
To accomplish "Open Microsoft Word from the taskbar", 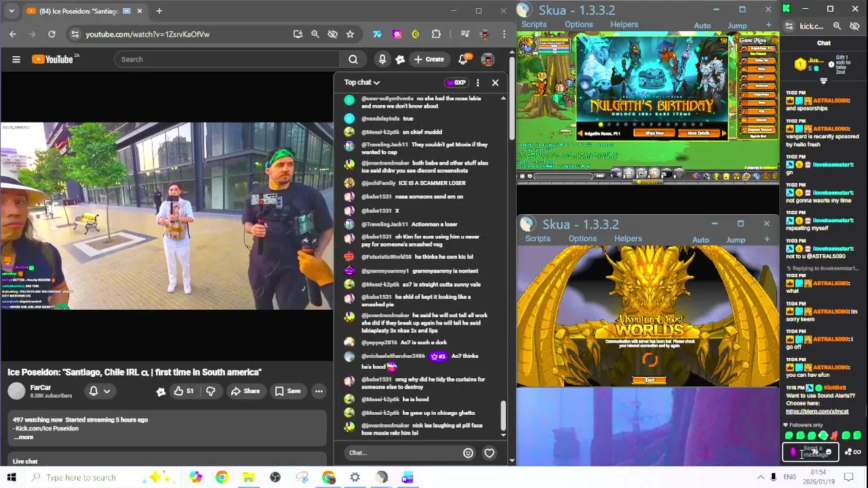I will pos(408,477).
